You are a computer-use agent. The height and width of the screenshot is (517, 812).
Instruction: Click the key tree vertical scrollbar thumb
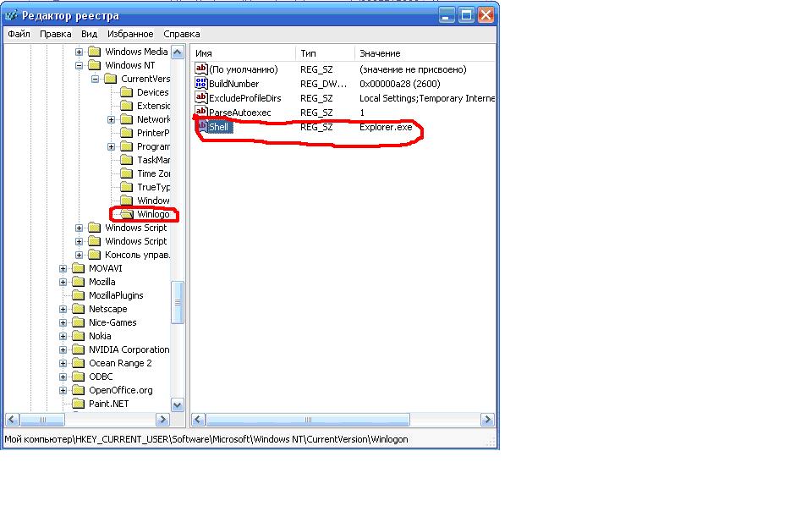[x=177, y=302]
